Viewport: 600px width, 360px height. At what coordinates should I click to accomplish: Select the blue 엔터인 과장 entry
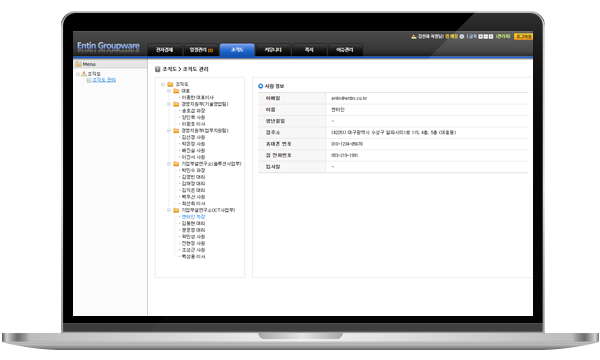tap(193, 217)
